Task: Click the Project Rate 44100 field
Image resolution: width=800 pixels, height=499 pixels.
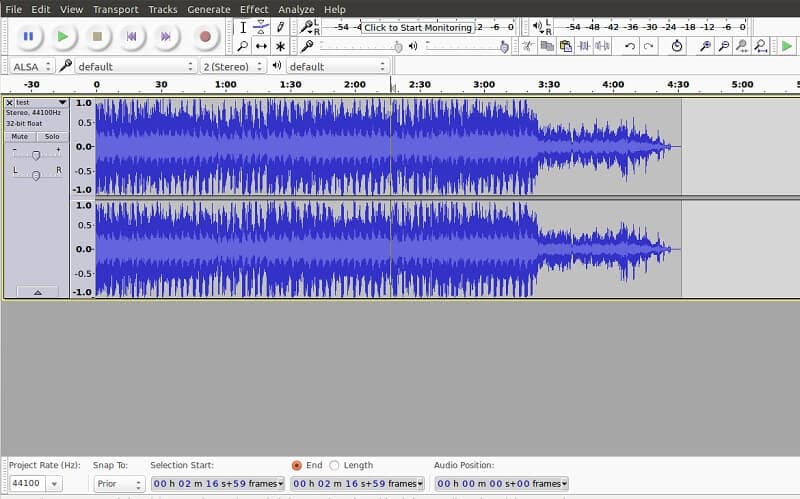Action: point(28,483)
